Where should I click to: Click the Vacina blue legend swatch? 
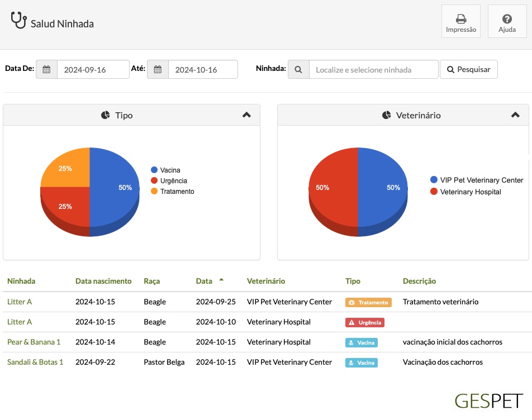pyautogui.click(x=154, y=170)
